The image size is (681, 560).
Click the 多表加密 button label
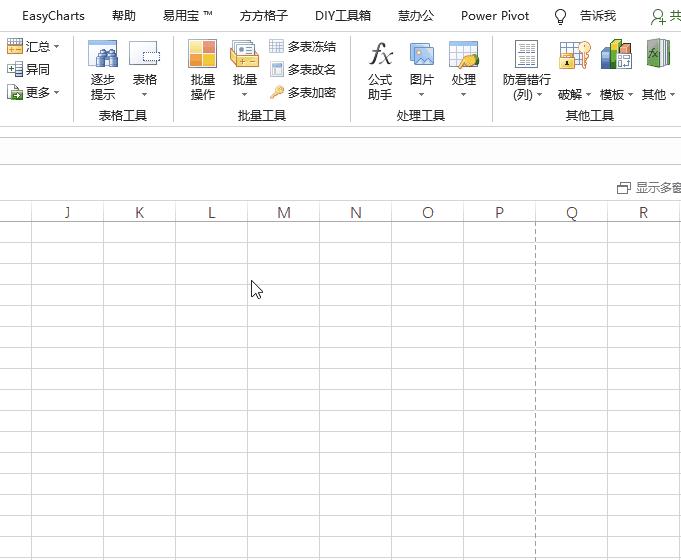[311, 93]
